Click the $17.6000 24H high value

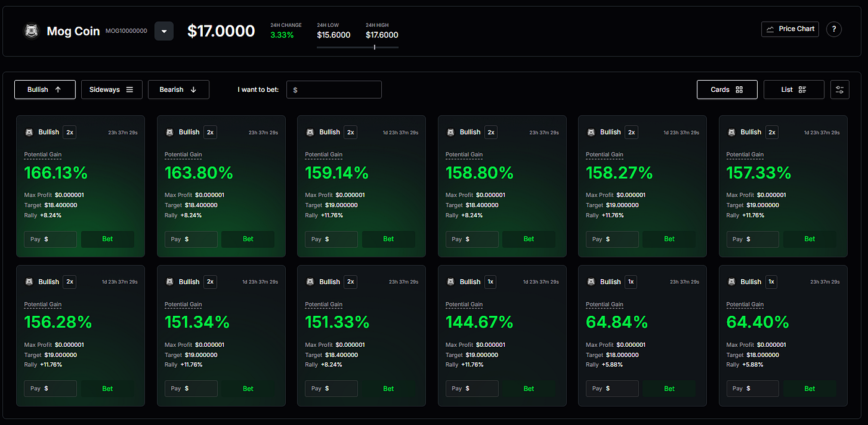382,35
